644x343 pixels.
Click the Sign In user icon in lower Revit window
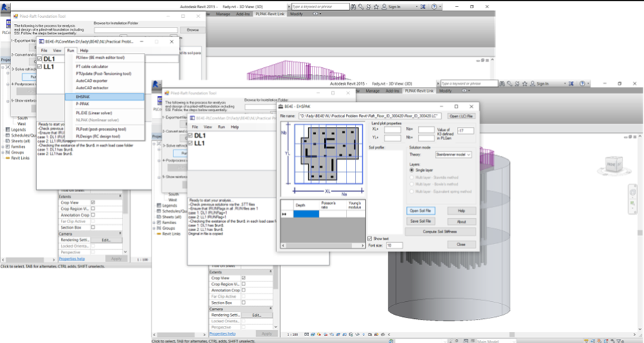pos(533,84)
